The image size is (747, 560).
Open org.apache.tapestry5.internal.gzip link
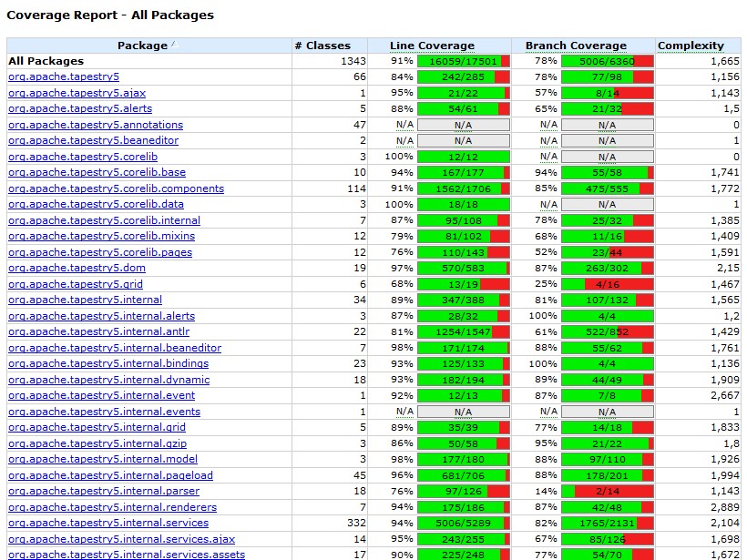click(x=97, y=443)
